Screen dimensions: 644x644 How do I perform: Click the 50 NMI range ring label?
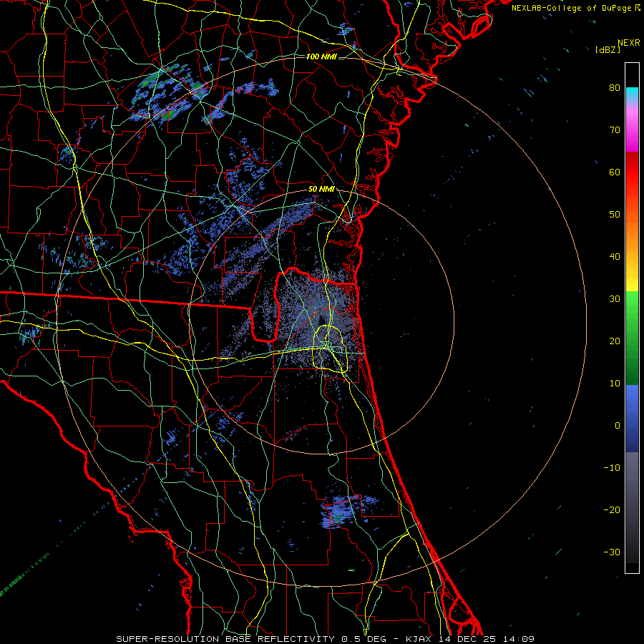coord(321,189)
